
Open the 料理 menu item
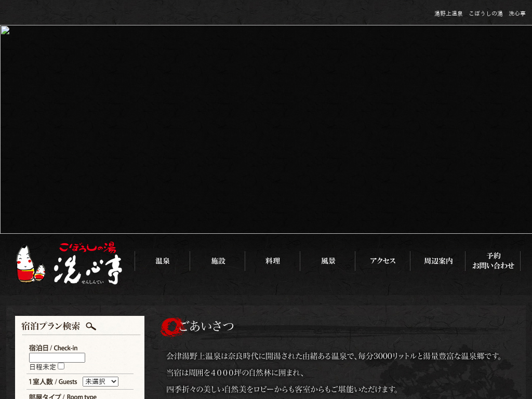(x=273, y=261)
